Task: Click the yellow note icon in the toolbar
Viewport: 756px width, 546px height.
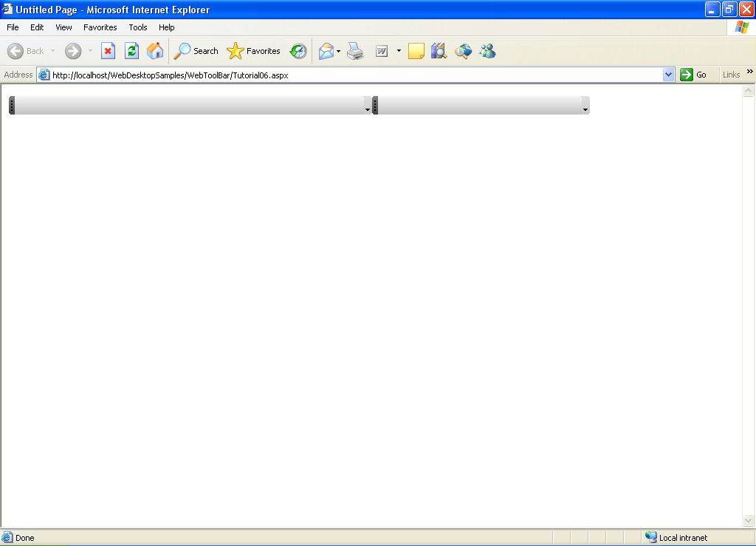Action: [416, 51]
